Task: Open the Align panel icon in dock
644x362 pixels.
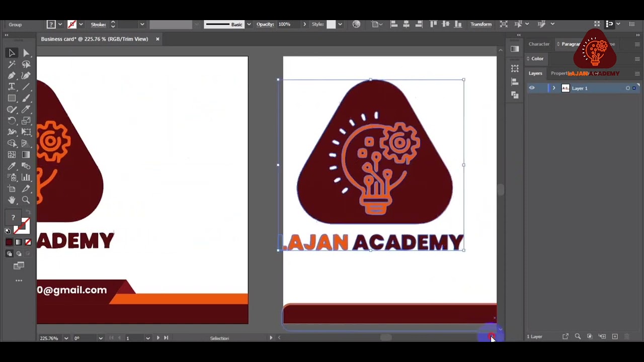Action: click(515, 81)
